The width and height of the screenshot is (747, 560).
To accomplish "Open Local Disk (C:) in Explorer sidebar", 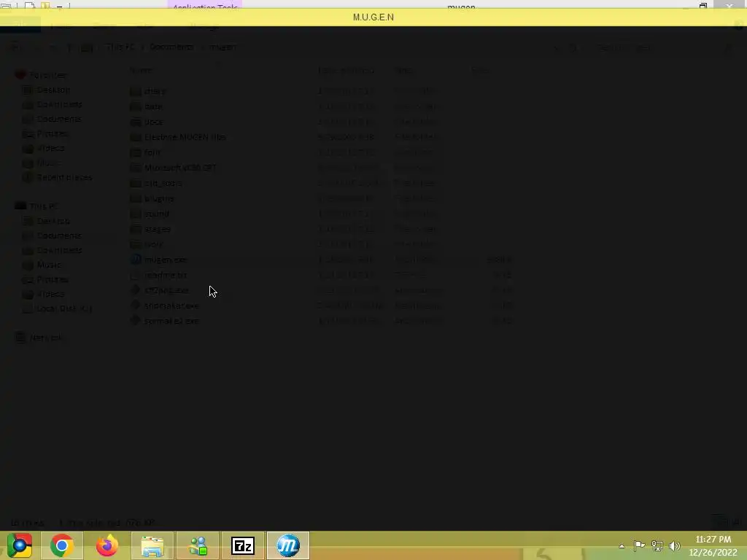I will point(64,308).
